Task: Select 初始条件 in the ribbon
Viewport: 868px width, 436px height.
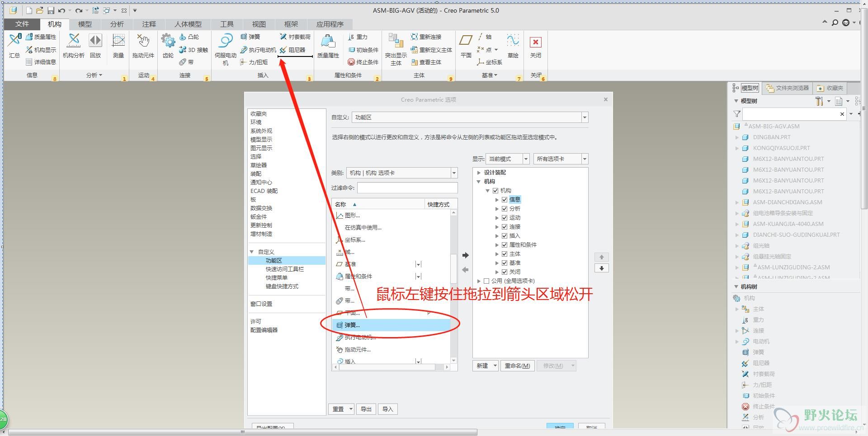Action: pyautogui.click(x=363, y=50)
